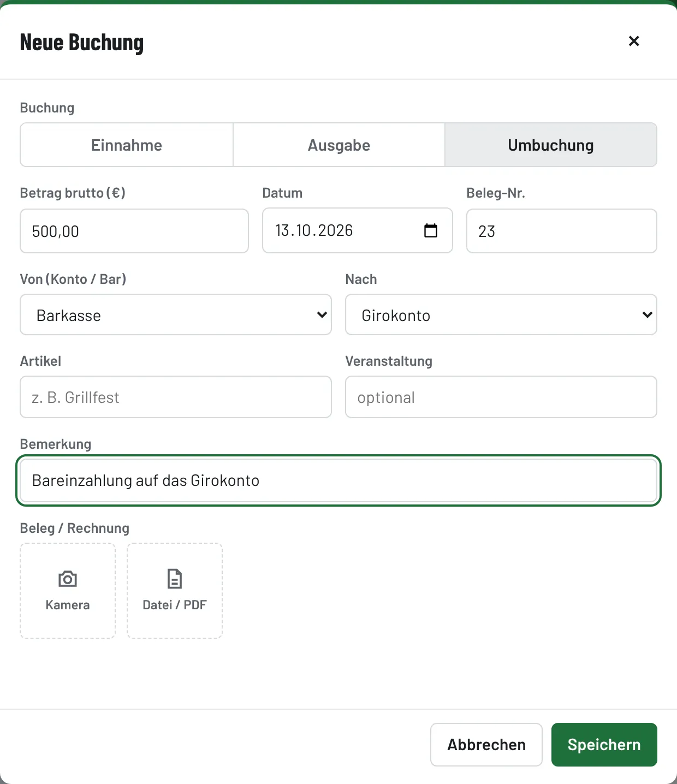
Task: Click the Artikel label text
Action: [x=40, y=361]
